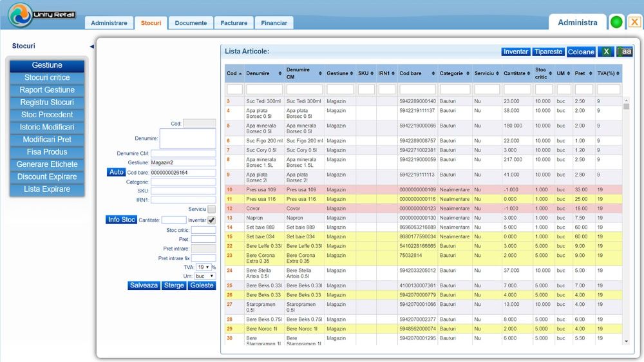
Task: Click the Unity Retail logo
Action: pyautogui.click(x=42, y=15)
